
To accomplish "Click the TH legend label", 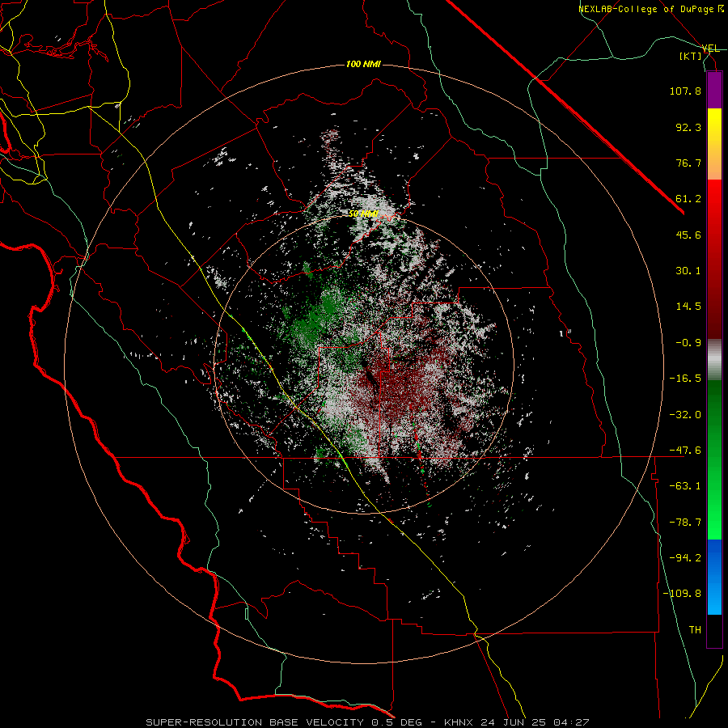I will [x=695, y=630].
